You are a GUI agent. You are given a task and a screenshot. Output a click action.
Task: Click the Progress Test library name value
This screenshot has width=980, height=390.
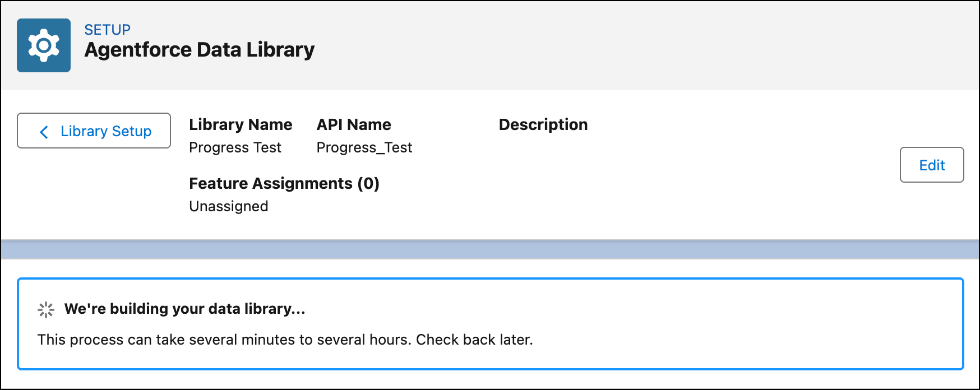click(235, 147)
